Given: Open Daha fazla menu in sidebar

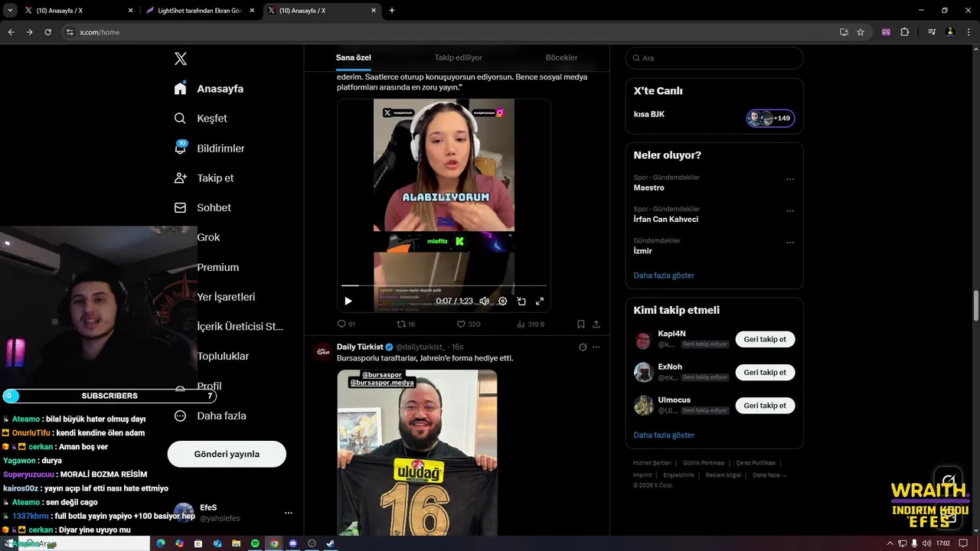Looking at the screenshot, I should tap(211, 416).
